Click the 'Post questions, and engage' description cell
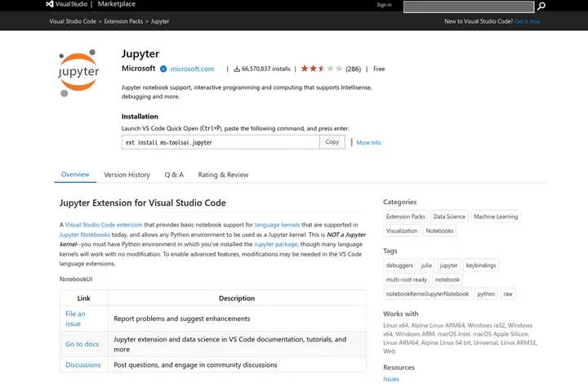Image resolution: width=588 pixels, height=384 pixels. [237, 364]
